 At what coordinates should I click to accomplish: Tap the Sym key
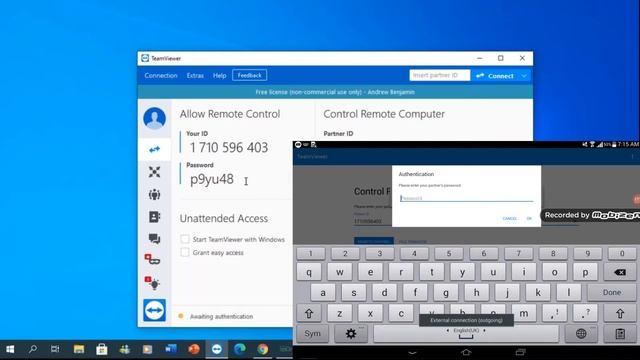pos(312,334)
